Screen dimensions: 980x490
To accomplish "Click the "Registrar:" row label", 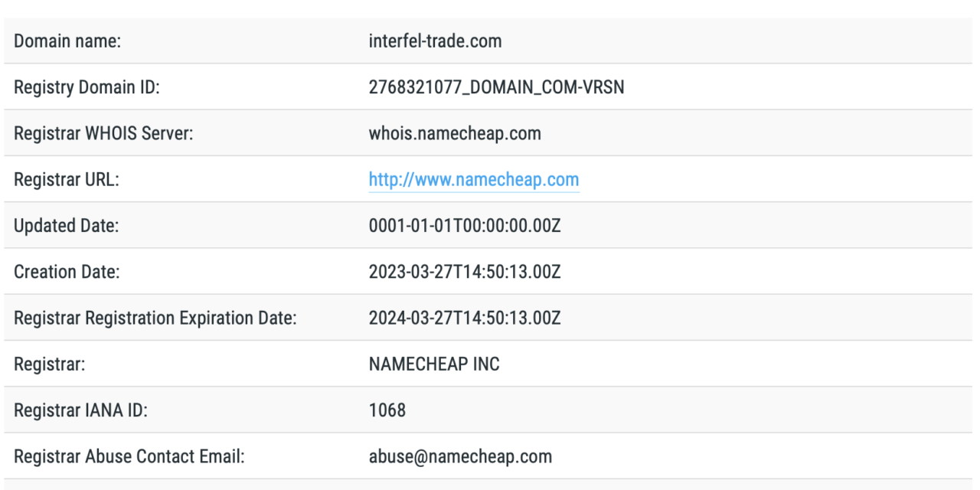I will point(50,364).
